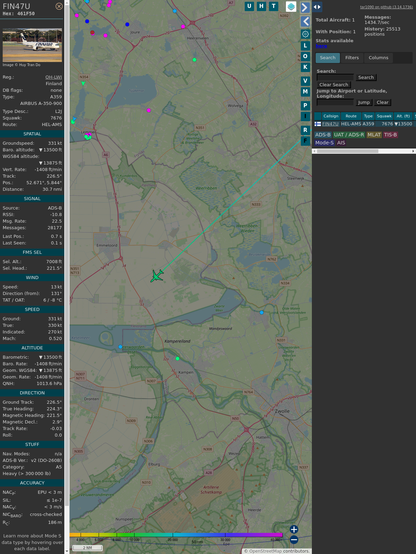The width and height of the screenshot is (416, 554).
Task: Toggle the L labels button
Action: [305, 46]
